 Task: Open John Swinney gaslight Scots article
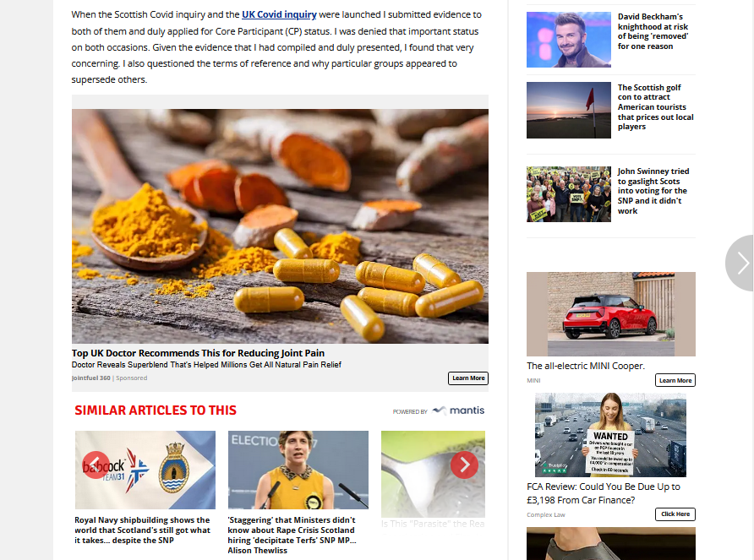(x=653, y=191)
